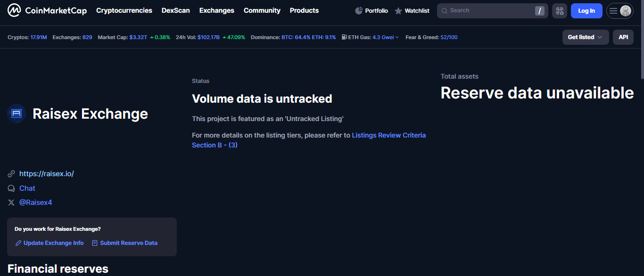644x276 pixels.
Task: Click the ETH gas pump icon
Action: (344, 37)
